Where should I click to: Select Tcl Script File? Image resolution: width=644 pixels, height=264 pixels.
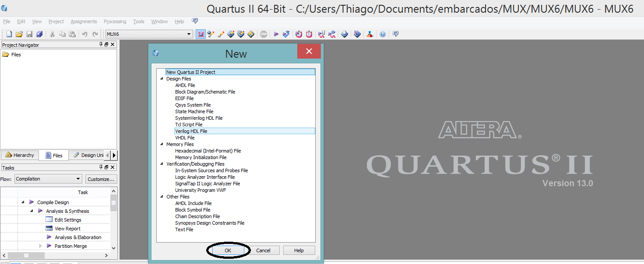(189, 125)
